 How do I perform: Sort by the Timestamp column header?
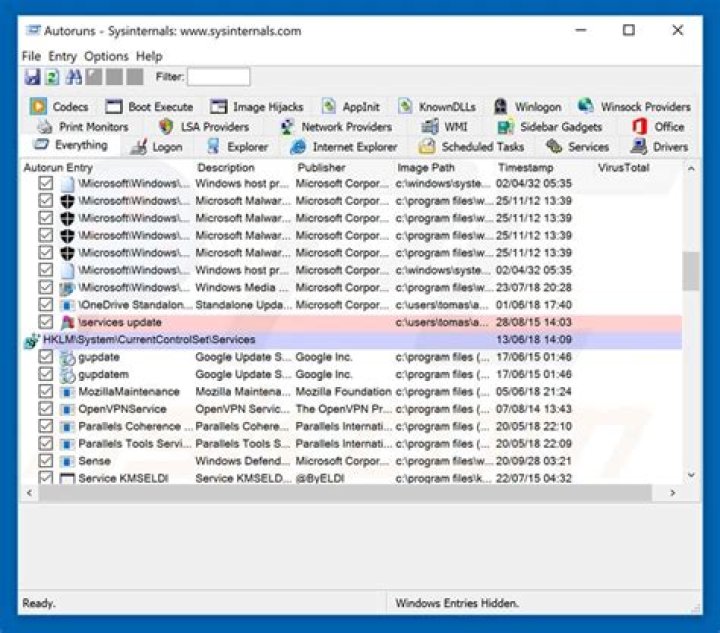coord(525,168)
